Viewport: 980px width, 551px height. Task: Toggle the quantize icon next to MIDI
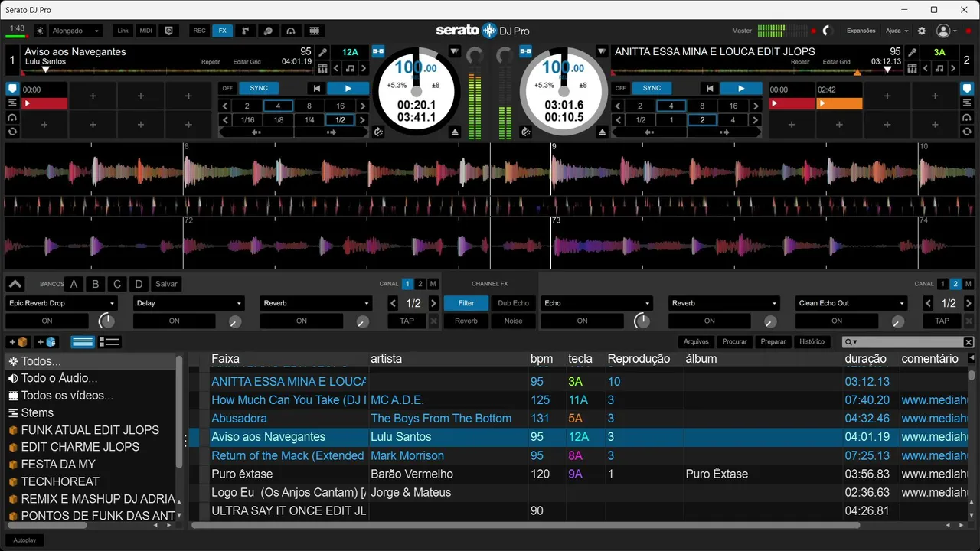(x=169, y=31)
